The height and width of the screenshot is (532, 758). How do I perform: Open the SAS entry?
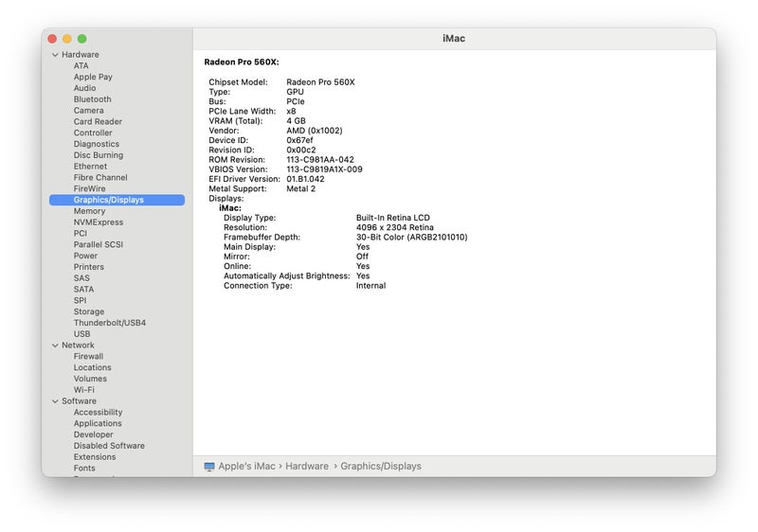(x=81, y=278)
